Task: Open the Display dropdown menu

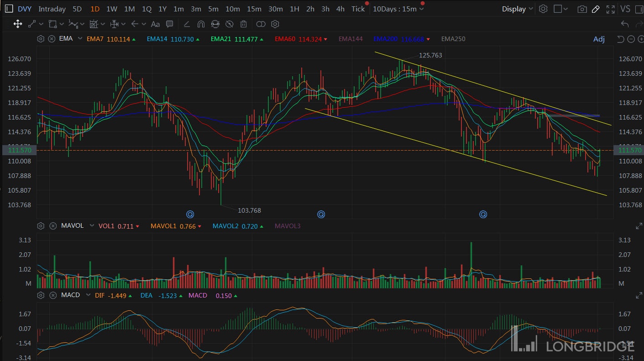Action: 517,9
